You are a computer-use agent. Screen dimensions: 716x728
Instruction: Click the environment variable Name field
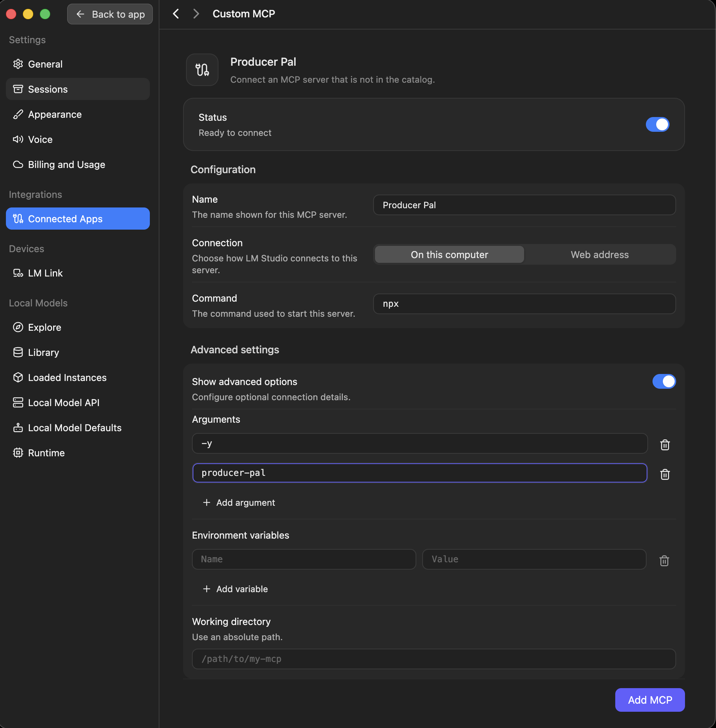coord(304,559)
